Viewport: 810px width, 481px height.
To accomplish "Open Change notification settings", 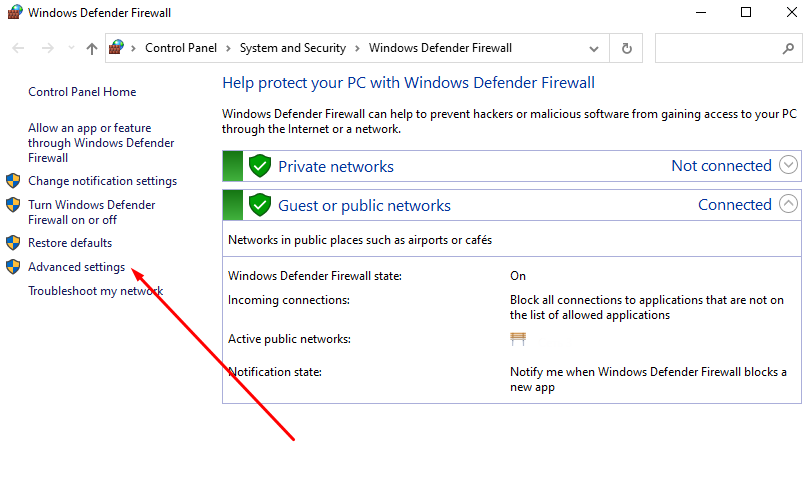I will [x=102, y=181].
